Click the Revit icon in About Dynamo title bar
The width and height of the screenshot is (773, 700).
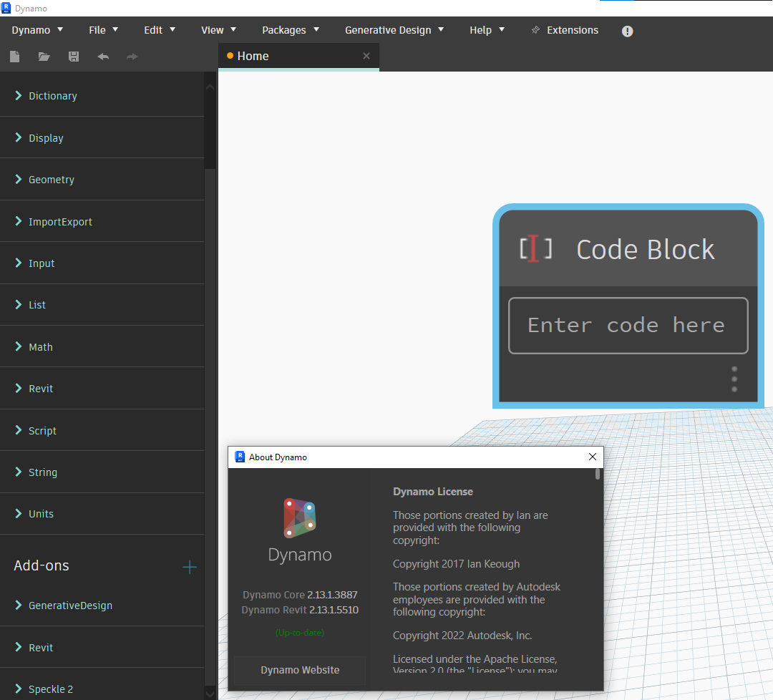[x=240, y=457]
